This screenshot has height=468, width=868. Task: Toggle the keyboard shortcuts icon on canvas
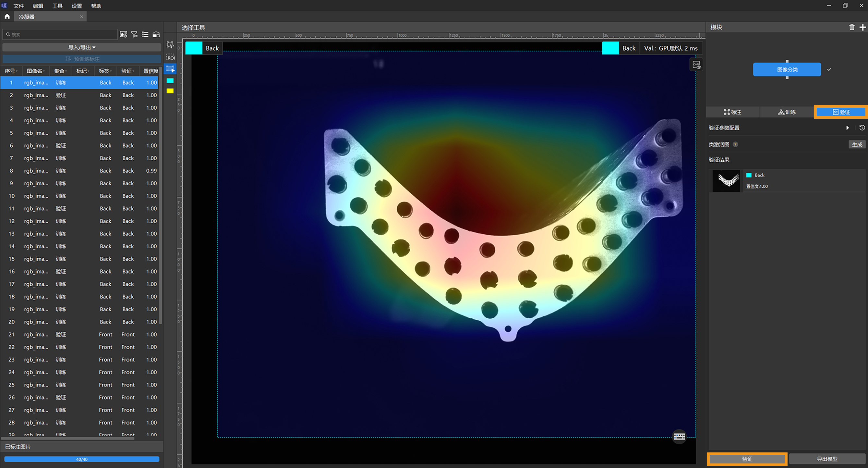tap(679, 437)
